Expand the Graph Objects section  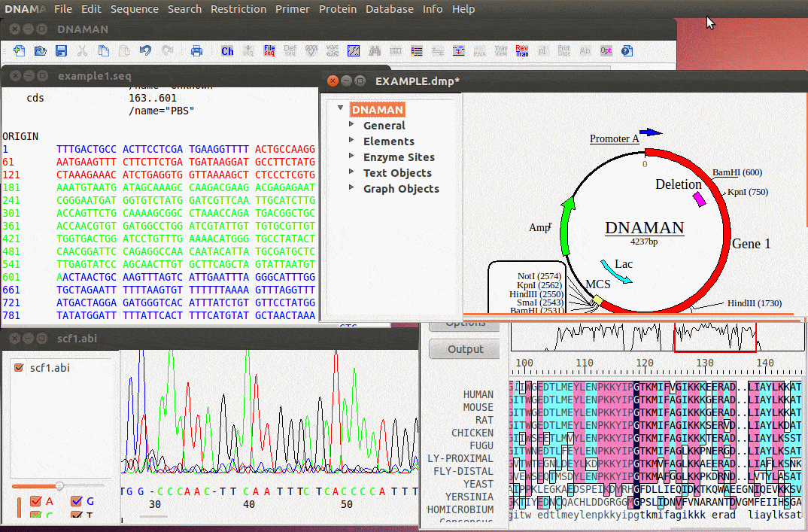point(351,188)
